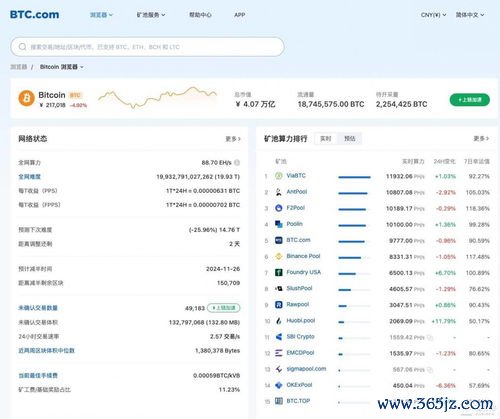Open the 近两周区块体积中位数 link
The image size is (500, 419).
pos(46,351)
